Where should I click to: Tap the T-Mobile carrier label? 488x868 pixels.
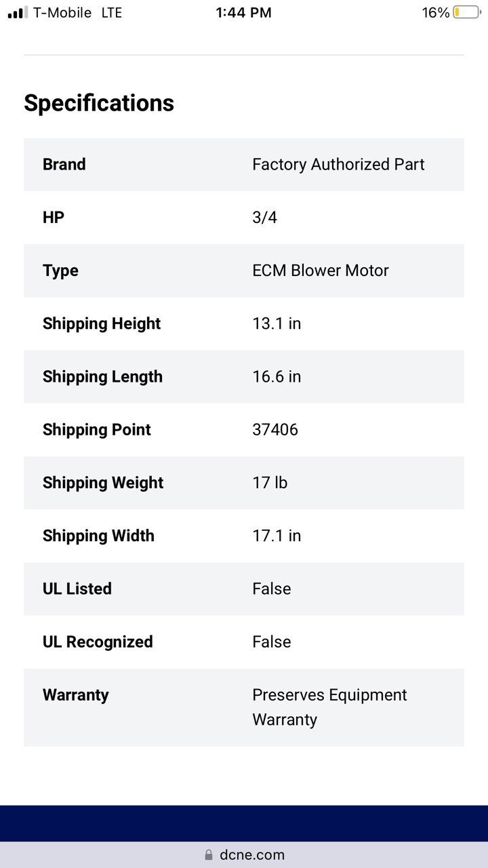coord(62,12)
